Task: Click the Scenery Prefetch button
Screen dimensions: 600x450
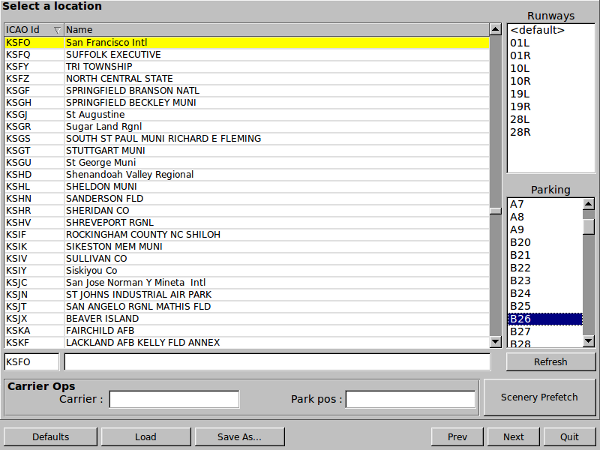Action: click(x=544, y=397)
